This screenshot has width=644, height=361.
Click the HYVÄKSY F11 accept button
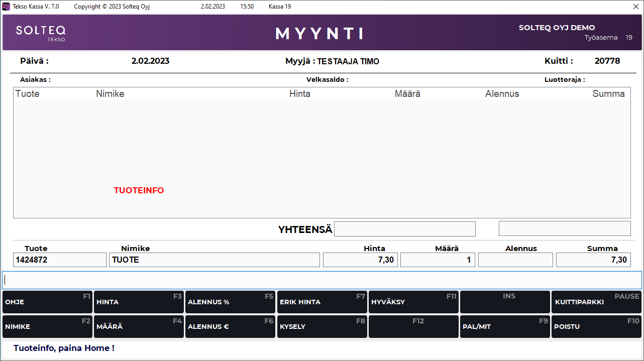(413, 302)
